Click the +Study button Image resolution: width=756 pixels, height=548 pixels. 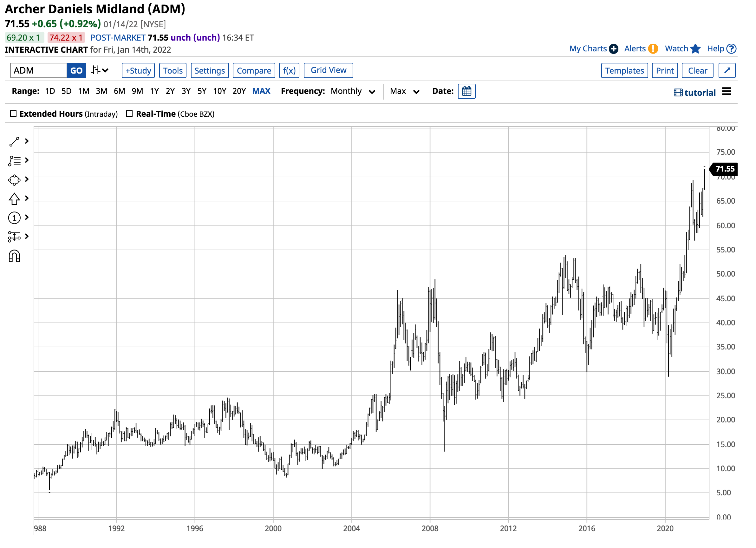[138, 71]
